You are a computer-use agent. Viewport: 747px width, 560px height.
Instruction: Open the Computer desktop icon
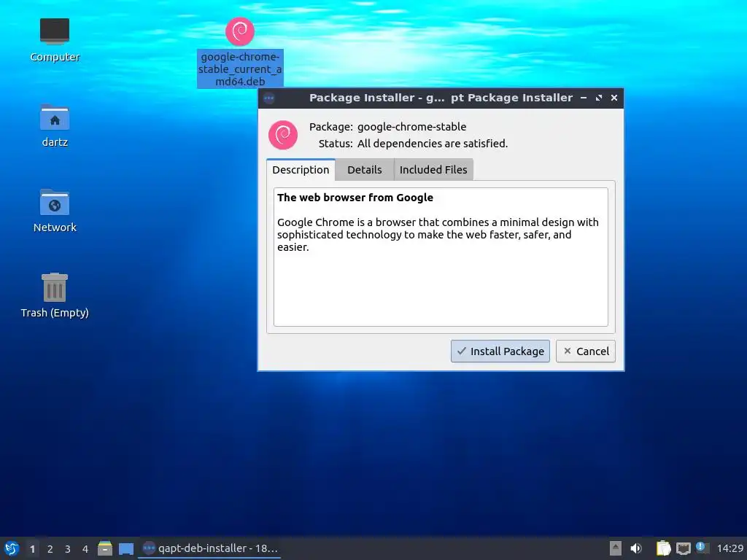(x=55, y=40)
